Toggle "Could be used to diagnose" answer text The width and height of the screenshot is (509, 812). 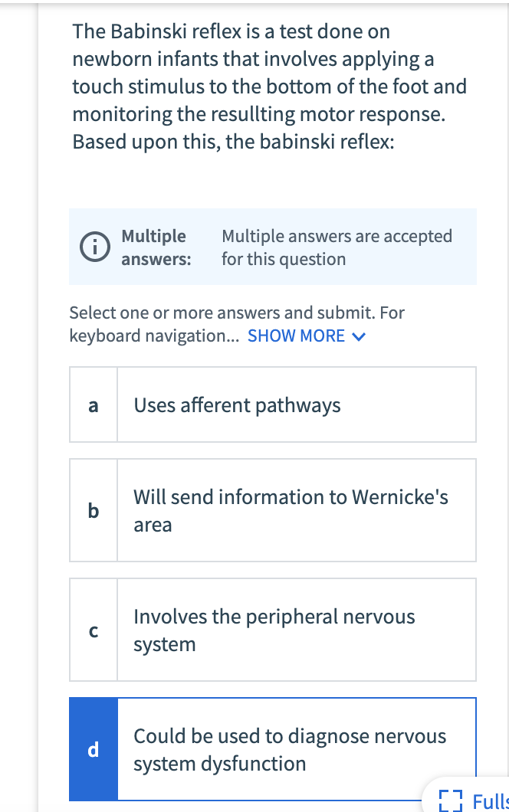click(x=289, y=749)
